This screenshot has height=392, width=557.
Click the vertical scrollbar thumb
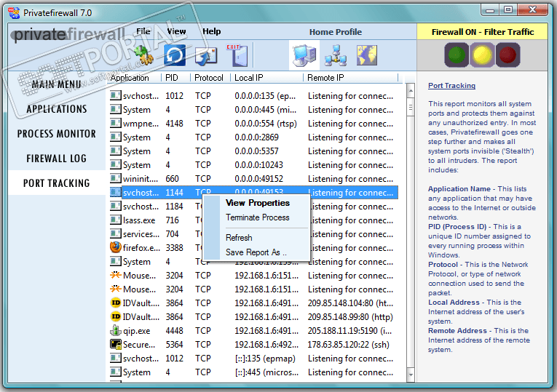pyautogui.click(x=411, y=107)
